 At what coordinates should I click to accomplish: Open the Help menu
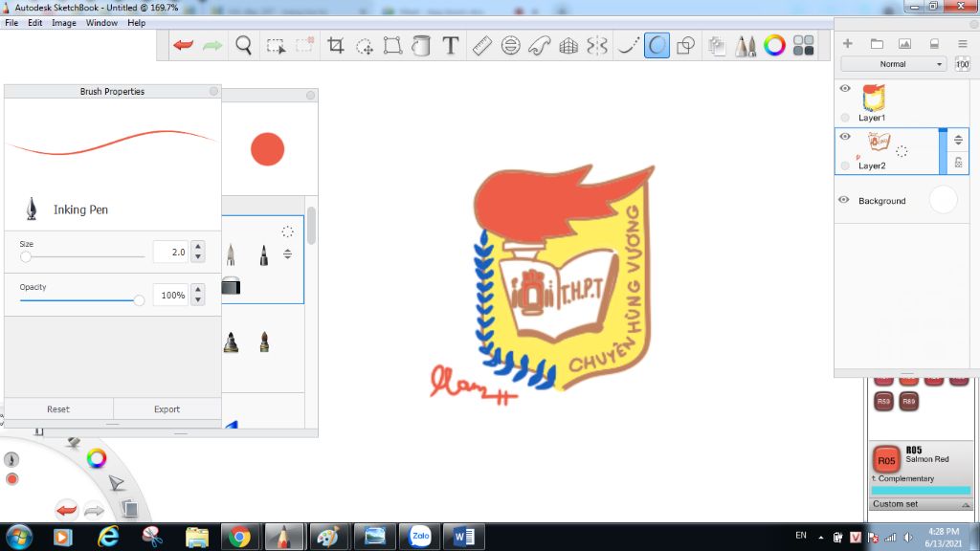coord(136,23)
